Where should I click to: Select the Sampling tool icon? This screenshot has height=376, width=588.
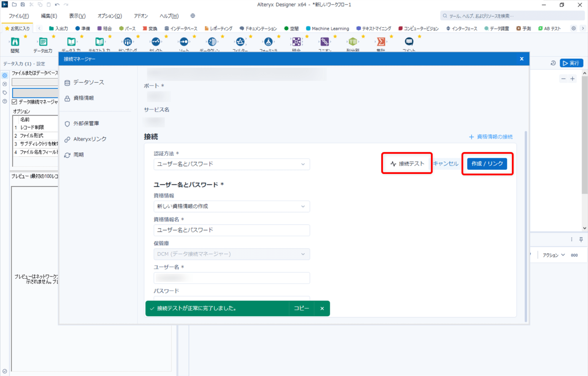128,42
